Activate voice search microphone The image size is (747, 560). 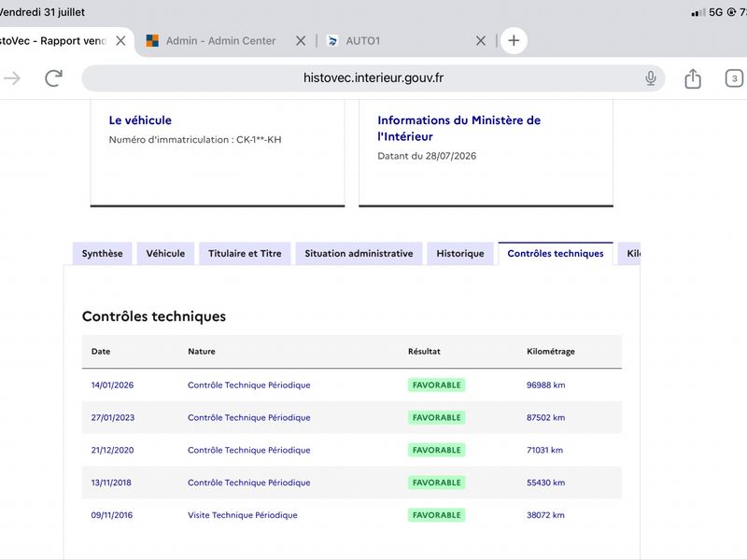pyautogui.click(x=650, y=78)
